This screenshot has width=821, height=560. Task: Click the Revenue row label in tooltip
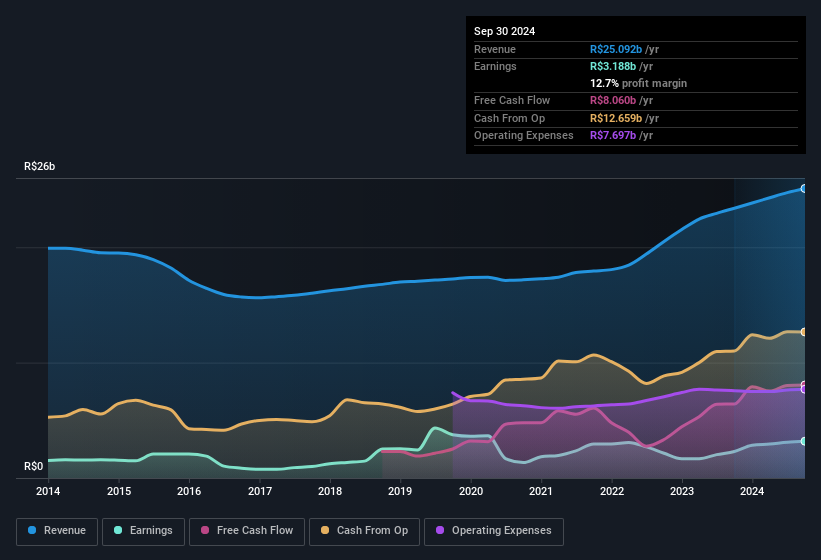click(495, 49)
